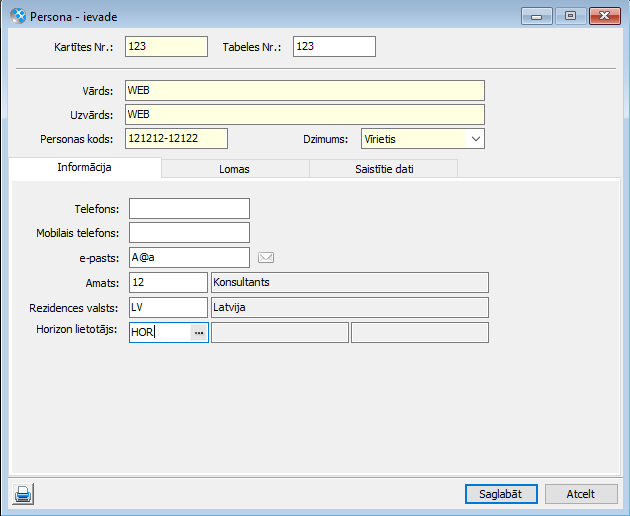Open the Saistītie dati tab
This screenshot has height=516, width=630.
pyautogui.click(x=383, y=169)
